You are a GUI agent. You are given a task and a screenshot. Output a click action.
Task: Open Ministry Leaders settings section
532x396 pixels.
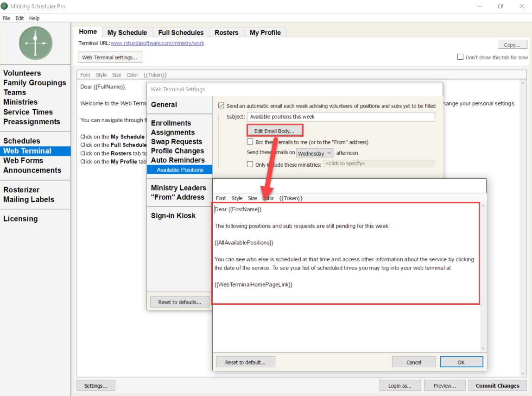(x=178, y=188)
